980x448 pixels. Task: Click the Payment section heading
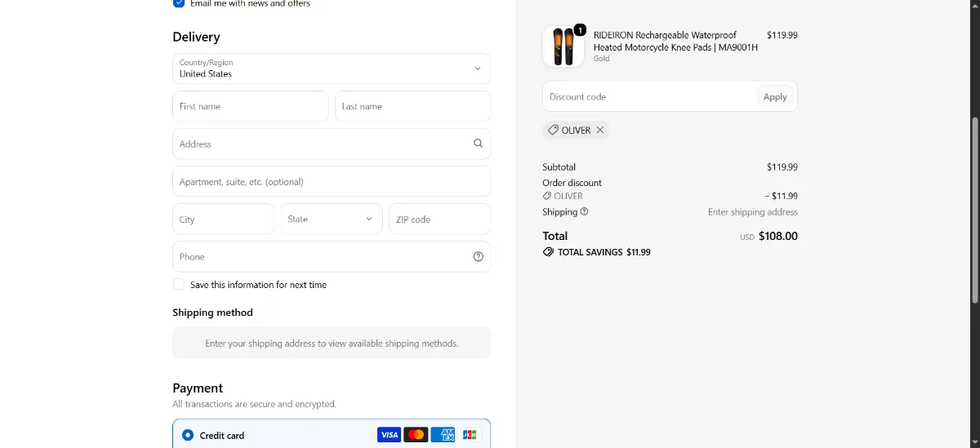[198, 388]
